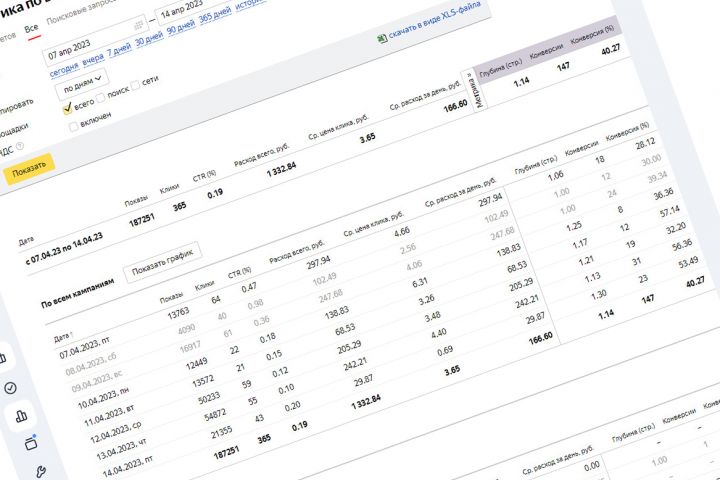The height and width of the screenshot is (480, 720).
Task: Click impressions value 54872
Action: coord(215,415)
